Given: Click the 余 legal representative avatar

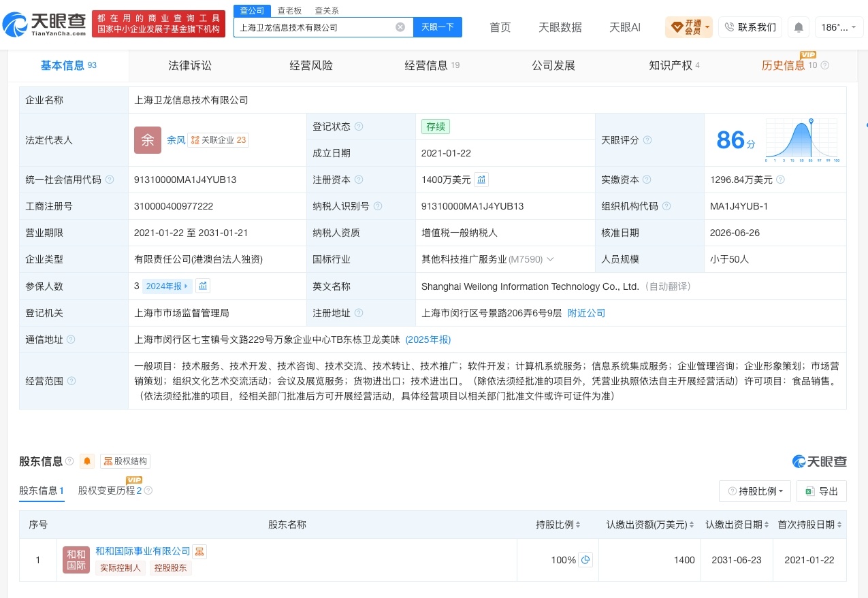Looking at the screenshot, I should tap(148, 140).
